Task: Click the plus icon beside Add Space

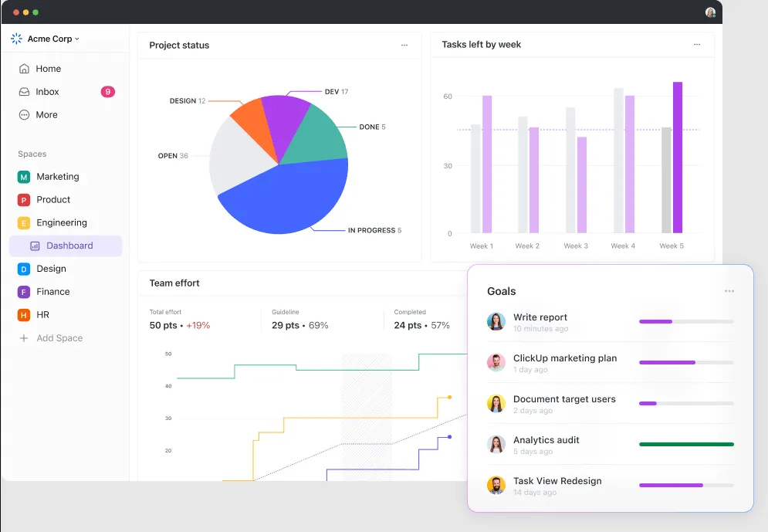Action: click(x=23, y=338)
